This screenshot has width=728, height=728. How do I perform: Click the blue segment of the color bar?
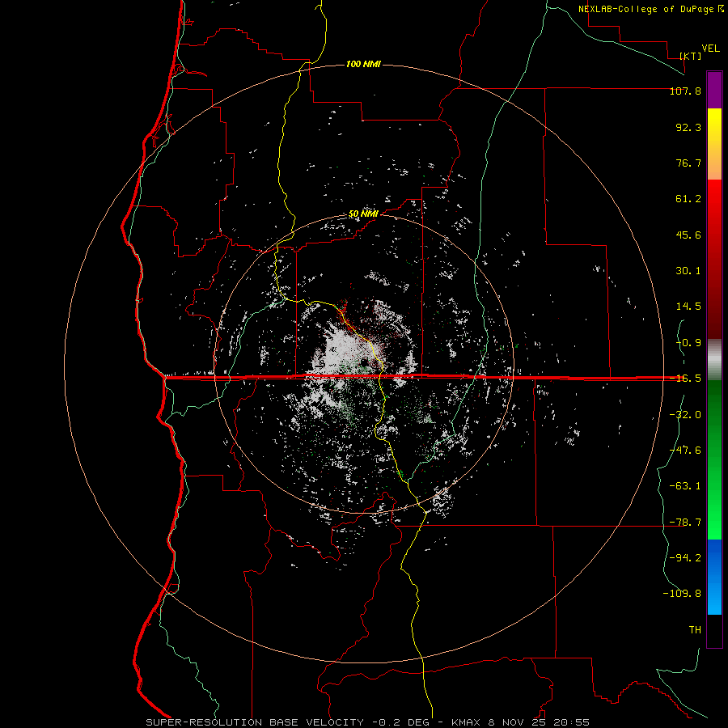(714, 577)
